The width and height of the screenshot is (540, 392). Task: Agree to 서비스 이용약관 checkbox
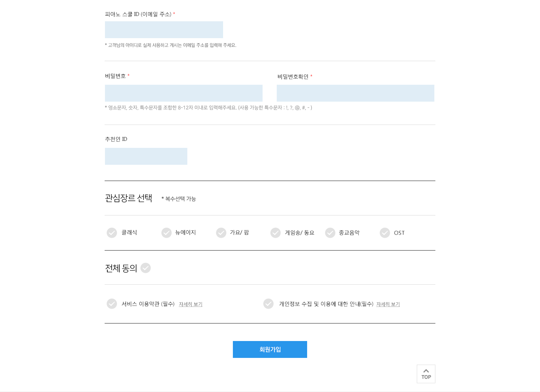pyautogui.click(x=112, y=304)
